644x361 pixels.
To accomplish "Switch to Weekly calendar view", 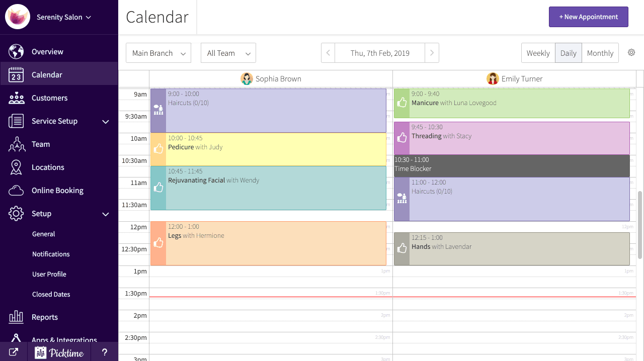I will click(538, 53).
